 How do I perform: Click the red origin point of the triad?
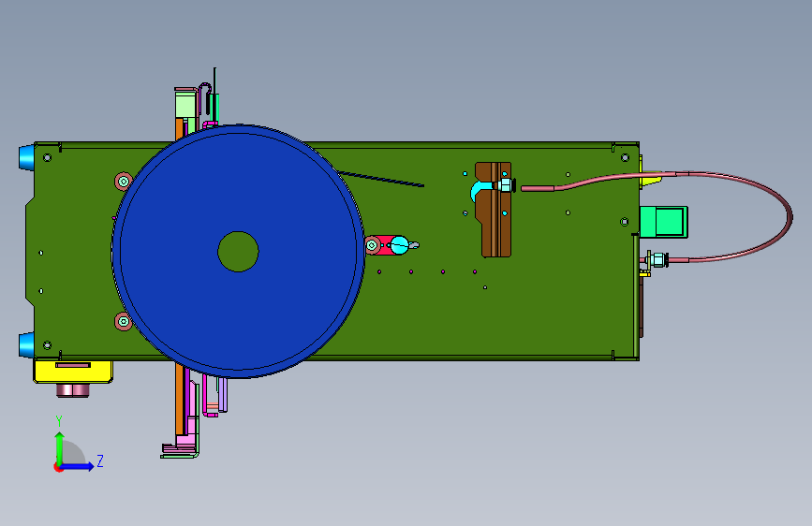coord(58,467)
